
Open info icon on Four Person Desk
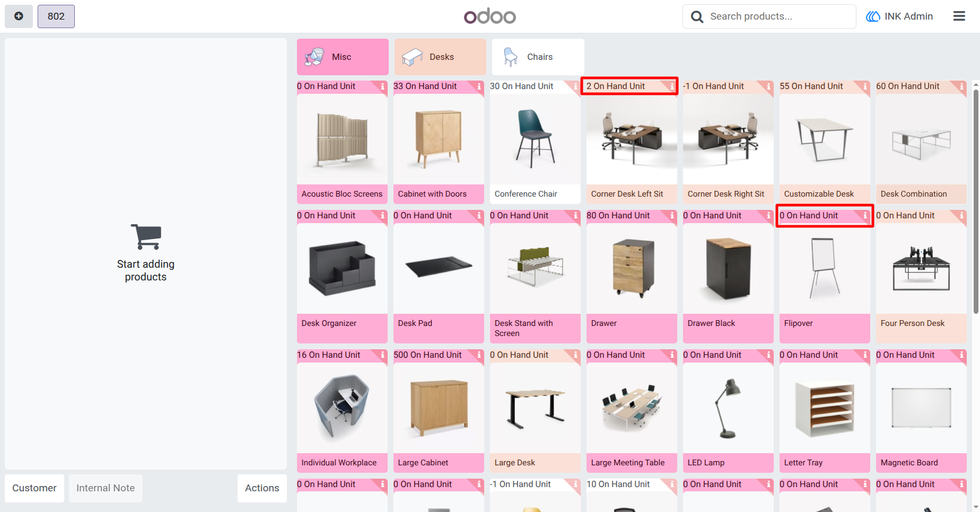(961, 215)
